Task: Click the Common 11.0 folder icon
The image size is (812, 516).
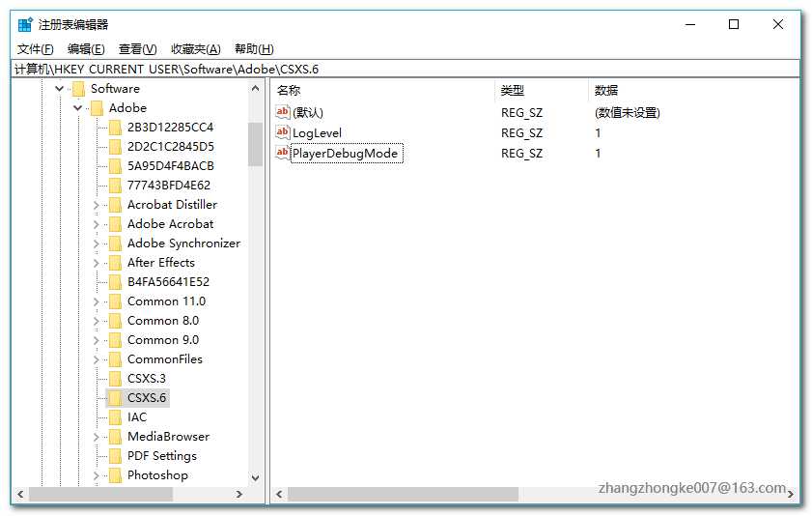Action: coord(115,301)
